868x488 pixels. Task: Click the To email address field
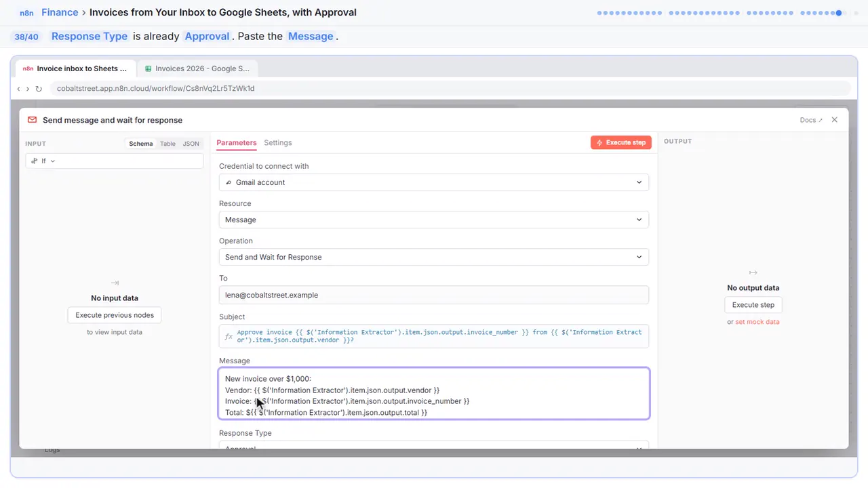click(434, 295)
